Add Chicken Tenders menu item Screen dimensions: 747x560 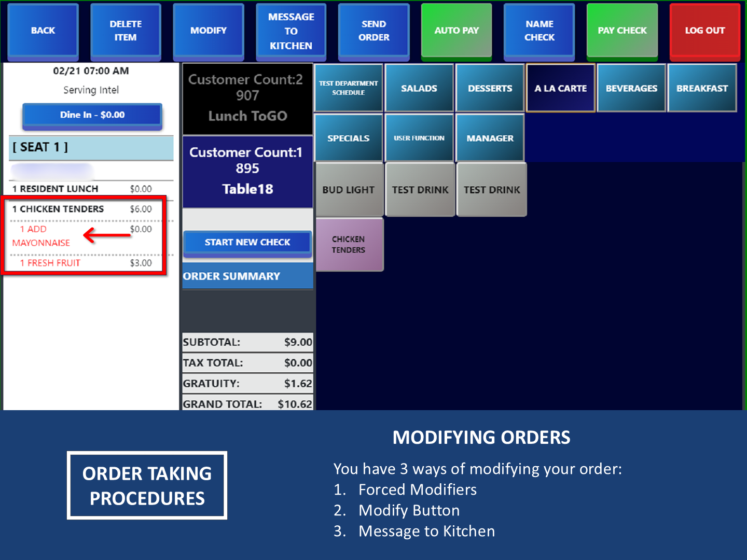(x=349, y=245)
